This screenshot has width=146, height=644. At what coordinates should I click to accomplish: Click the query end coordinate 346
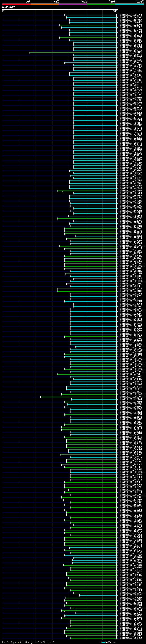(x=115, y=11)
